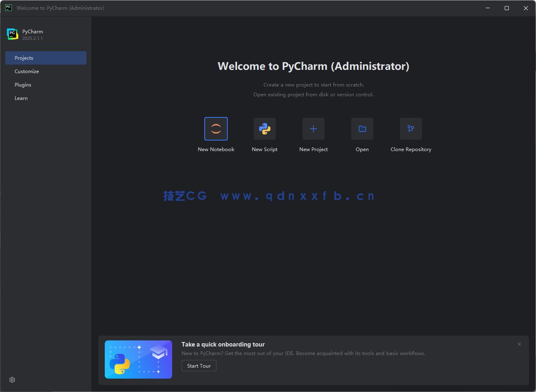Click the New Project plus icon
Screen dimensions: 536x392
coord(313,129)
